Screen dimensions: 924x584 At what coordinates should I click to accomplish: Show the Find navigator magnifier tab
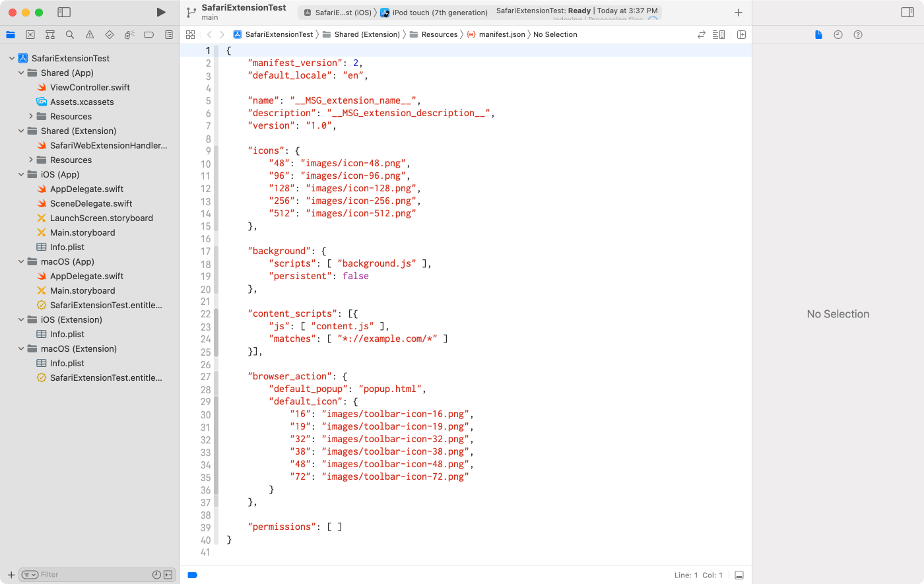70,34
